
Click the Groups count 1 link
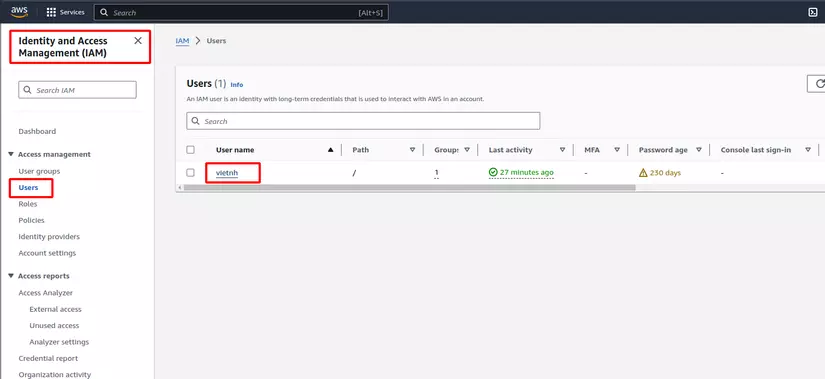[x=436, y=173]
